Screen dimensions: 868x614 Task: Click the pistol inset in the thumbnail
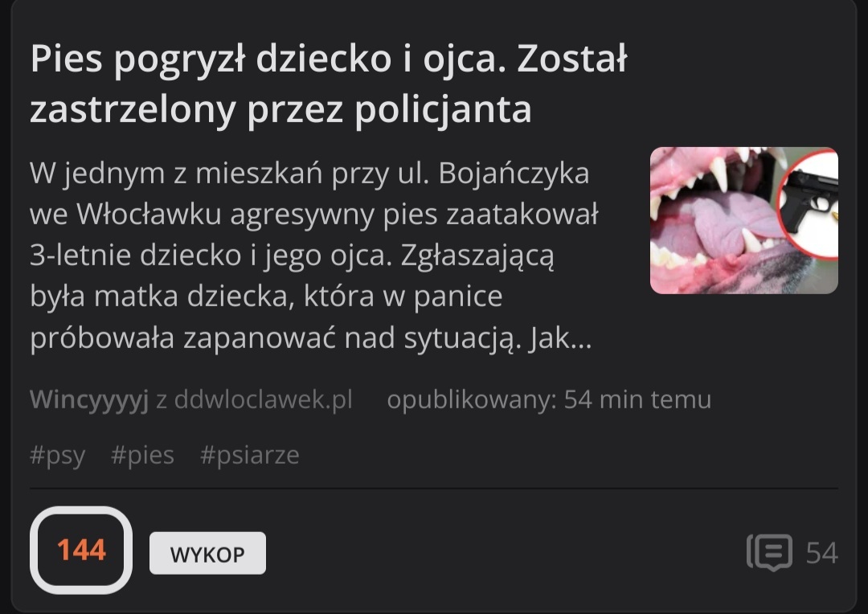click(x=809, y=204)
